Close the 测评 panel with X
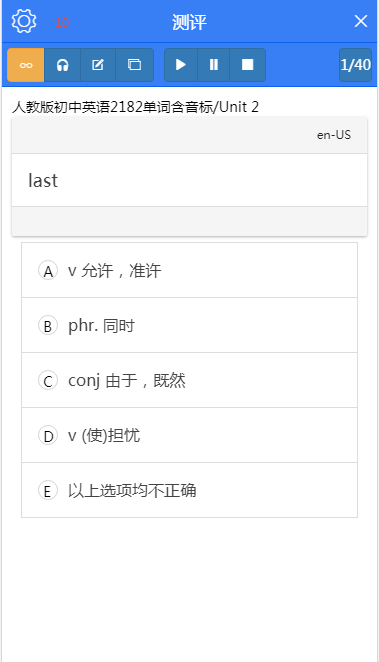This screenshot has width=379, height=662. 361,21
